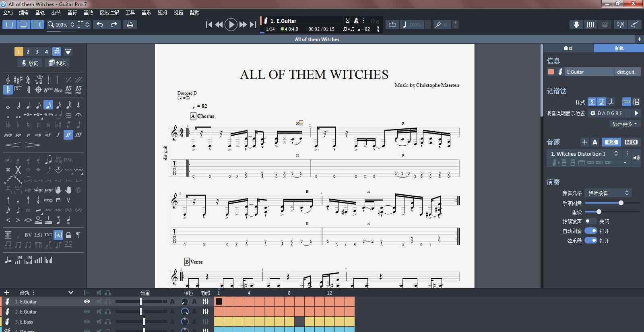The width and height of the screenshot is (644, 332).
Task: Select the treble clef tool
Action: [8, 80]
